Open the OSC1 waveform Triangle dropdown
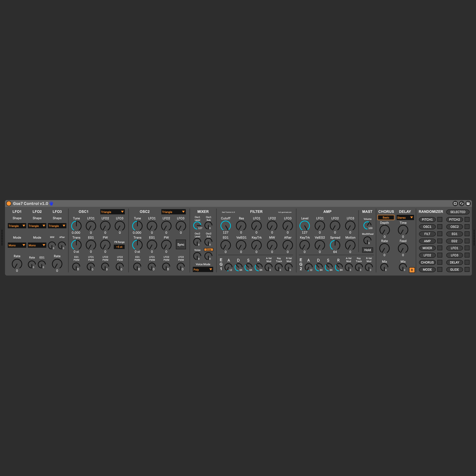Viewport: 476px width, 476px height. (112, 212)
